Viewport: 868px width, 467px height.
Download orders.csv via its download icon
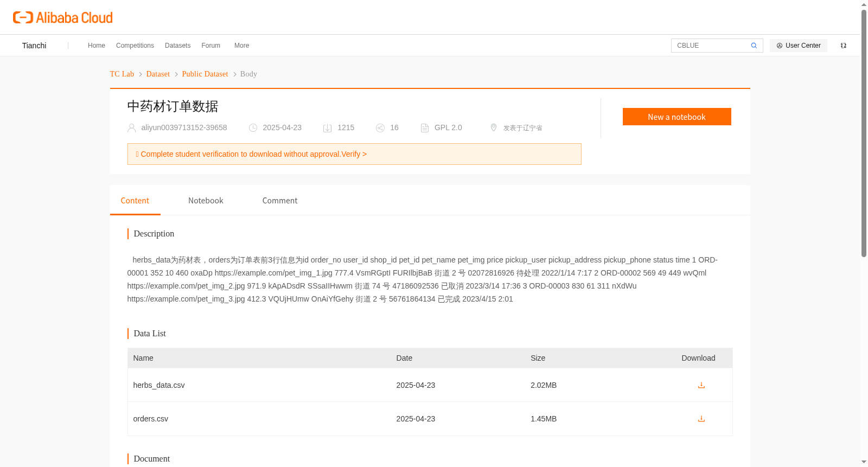(701, 419)
